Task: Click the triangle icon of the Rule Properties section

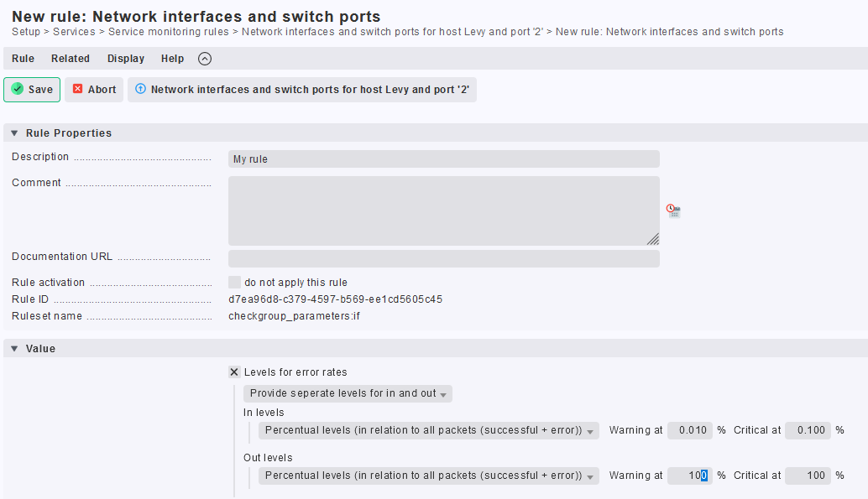Action: [13, 133]
